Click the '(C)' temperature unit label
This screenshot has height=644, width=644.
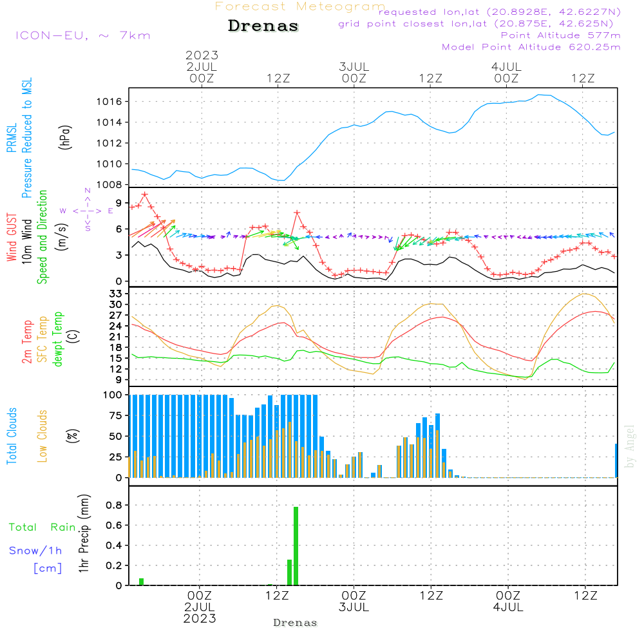(73, 336)
